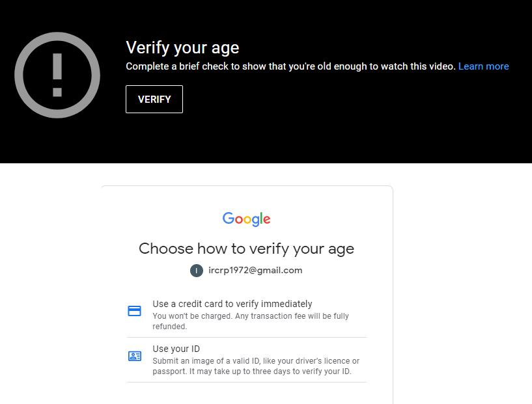
Task: Click the blue credit card icon
Action: (x=134, y=311)
